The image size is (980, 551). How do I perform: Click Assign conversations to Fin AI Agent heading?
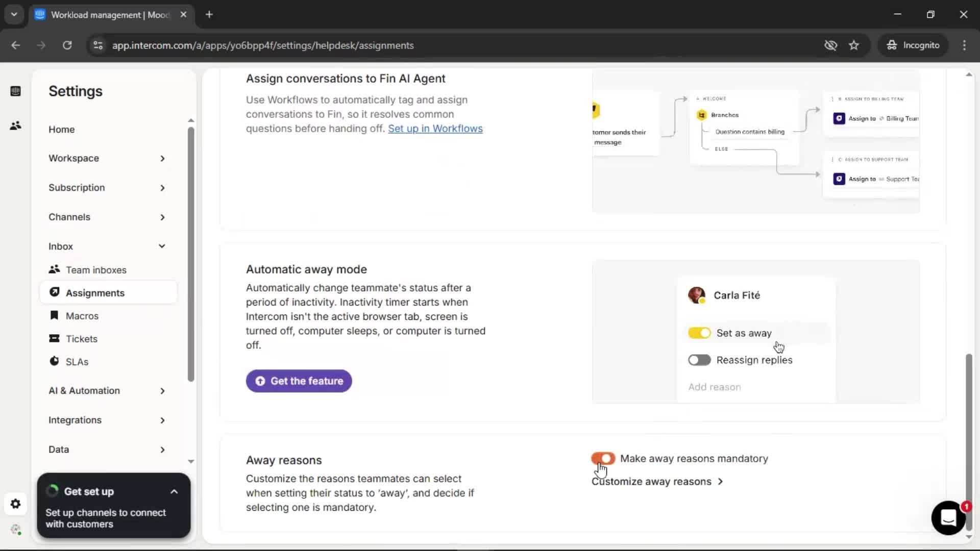(346, 79)
